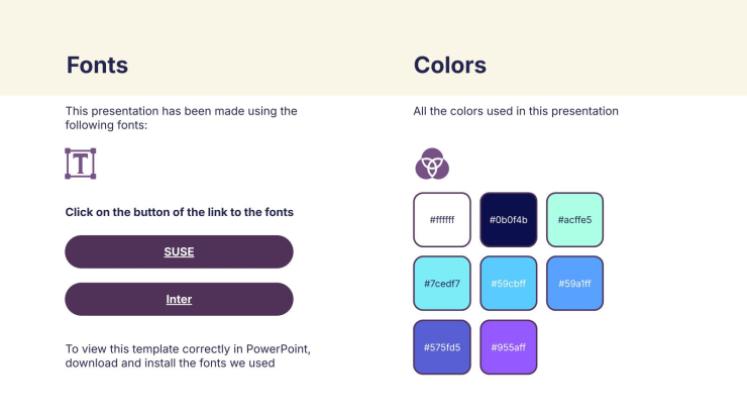Open the Inter font link button
Viewport: 747px width, 420px height.
coord(179,300)
